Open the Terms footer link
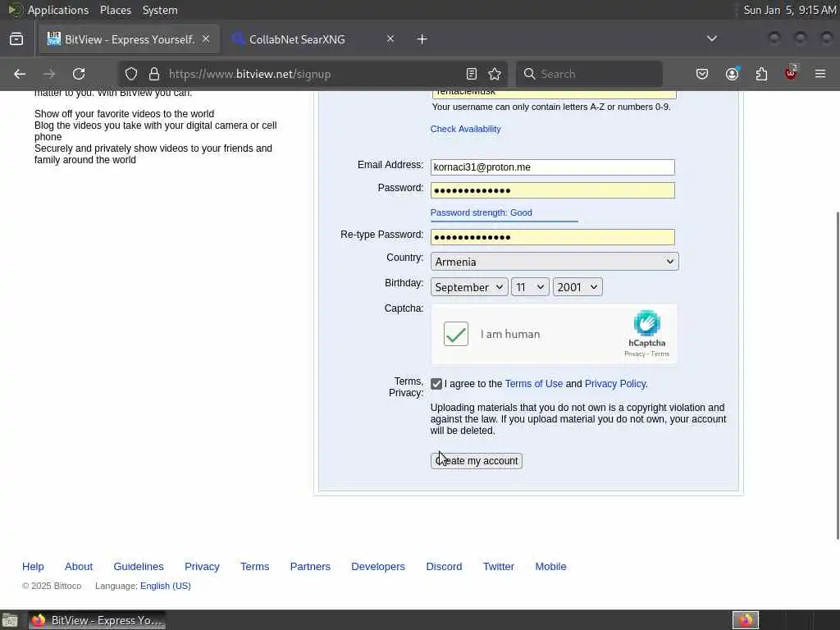Screen dimensions: 840x630 (x=254, y=566)
